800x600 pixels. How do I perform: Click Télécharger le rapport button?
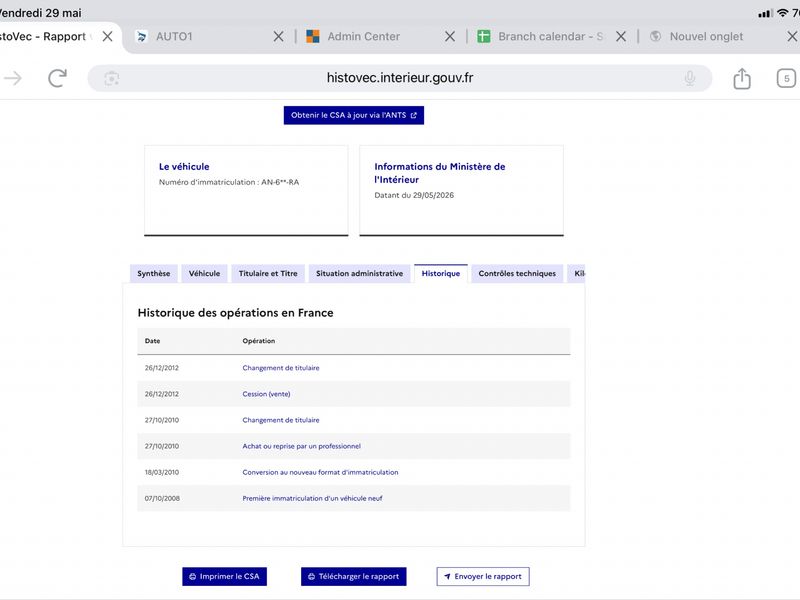[354, 577]
